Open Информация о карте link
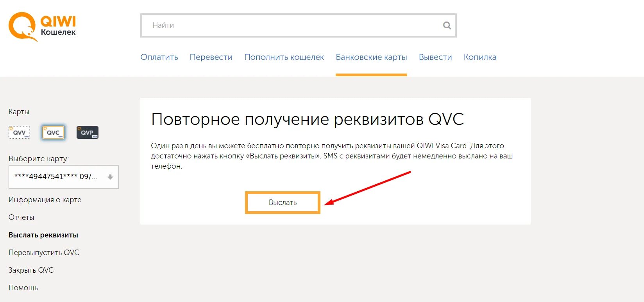The image size is (644, 302). point(45,200)
